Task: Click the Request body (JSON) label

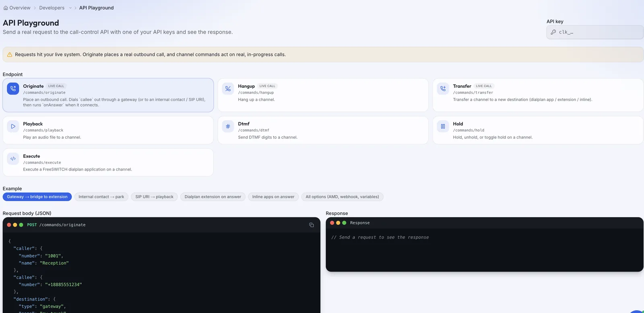Action: point(27,213)
